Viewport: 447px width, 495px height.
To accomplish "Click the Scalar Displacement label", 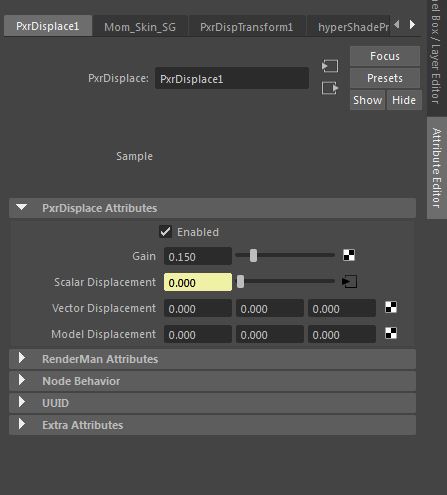I will click(105, 282).
